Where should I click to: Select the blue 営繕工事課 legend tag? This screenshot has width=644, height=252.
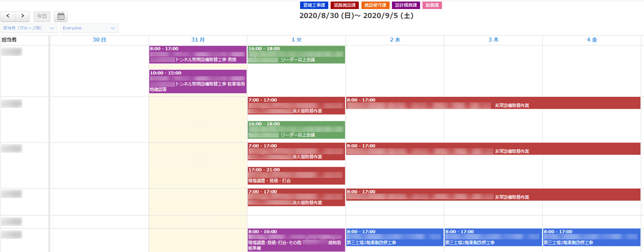314,5
